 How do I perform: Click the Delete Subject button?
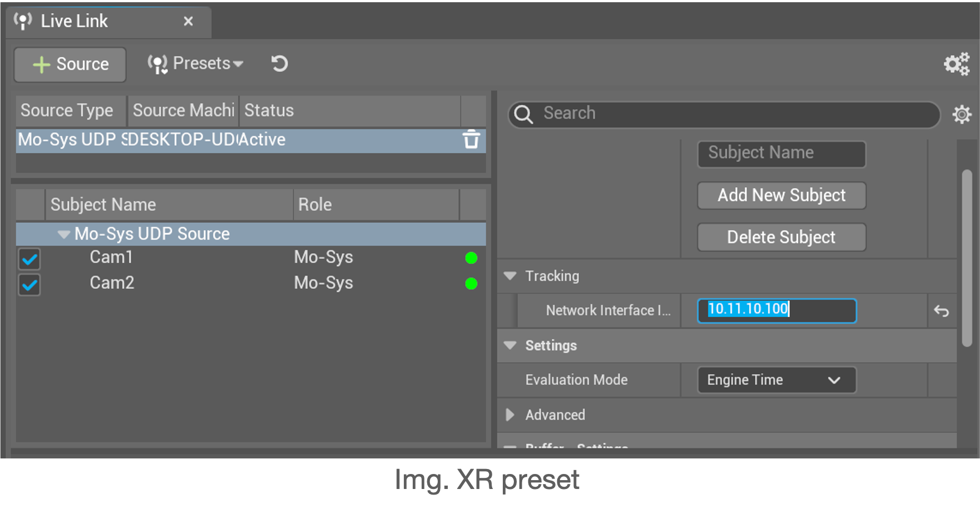coord(782,237)
